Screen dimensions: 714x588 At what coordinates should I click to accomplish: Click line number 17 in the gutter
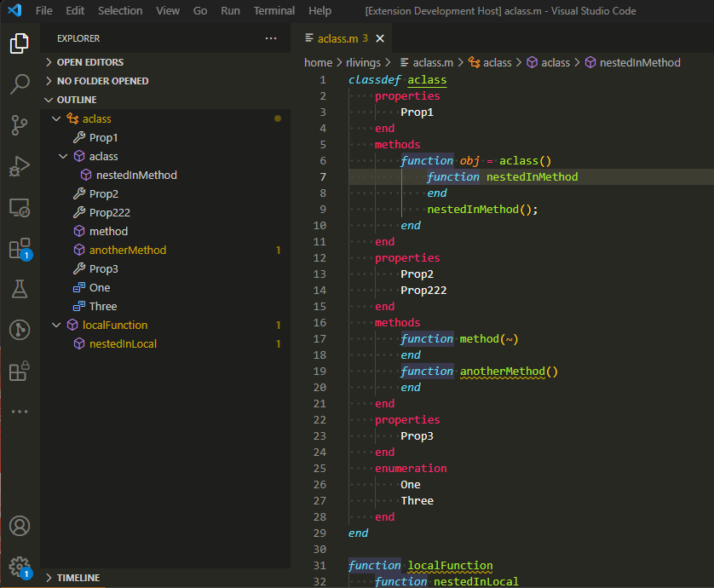[320, 339]
